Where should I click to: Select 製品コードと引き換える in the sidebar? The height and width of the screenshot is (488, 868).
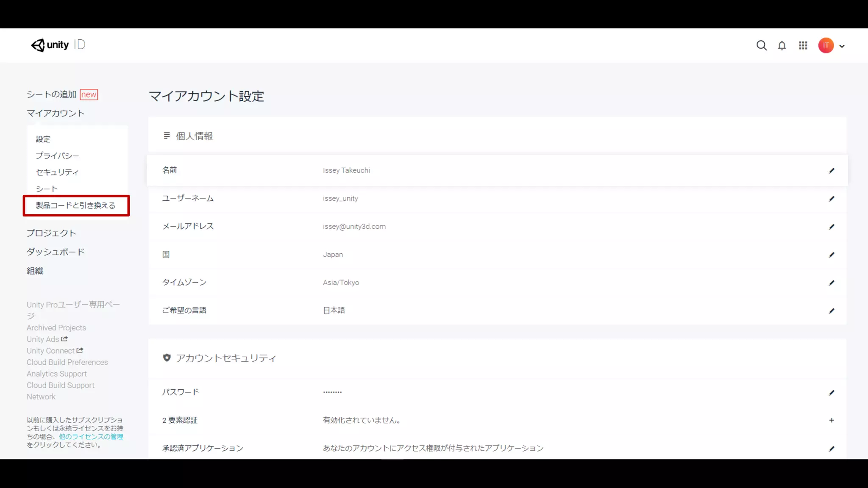pos(75,205)
